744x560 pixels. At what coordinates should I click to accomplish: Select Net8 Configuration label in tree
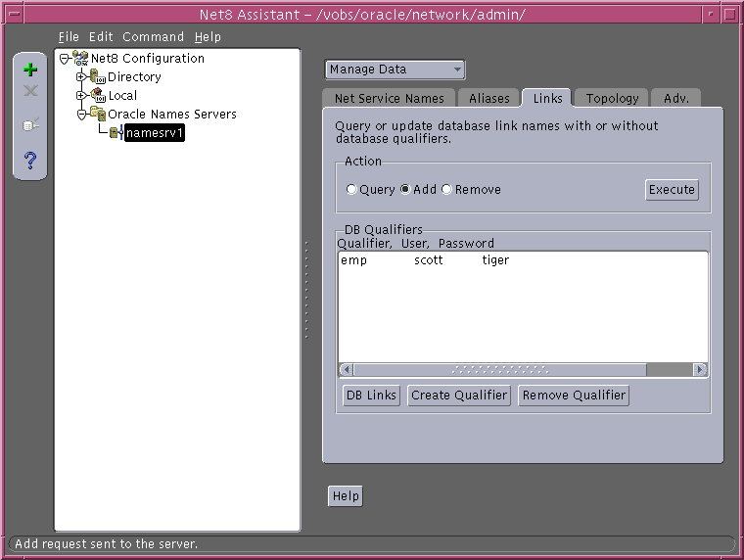148,58
